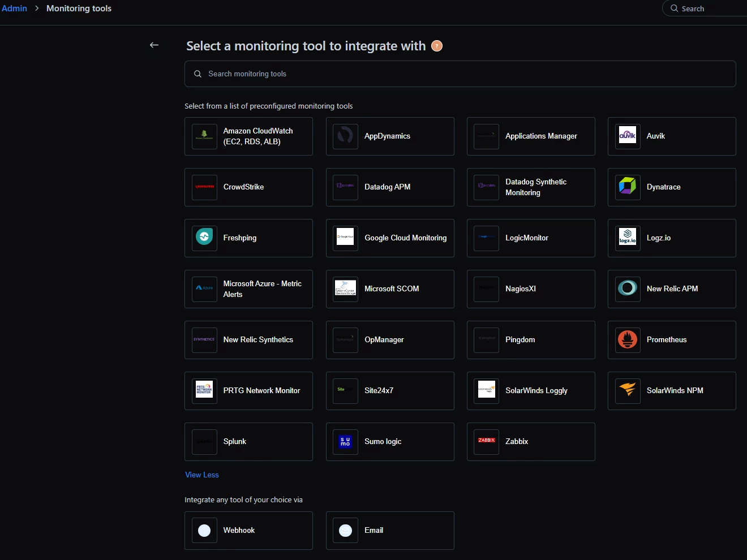Open the orange help question-mark icon

coord(437,46)
